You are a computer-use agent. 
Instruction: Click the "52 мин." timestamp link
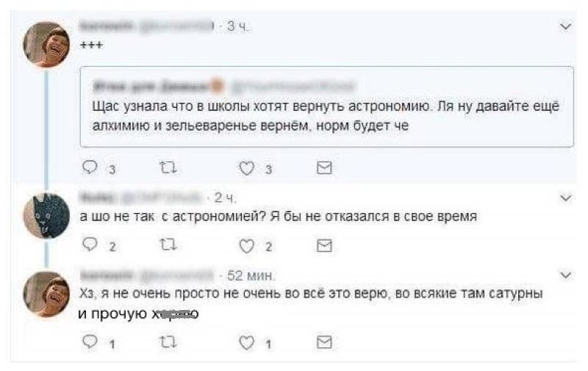pyautogui.click(x=251, y=275)
